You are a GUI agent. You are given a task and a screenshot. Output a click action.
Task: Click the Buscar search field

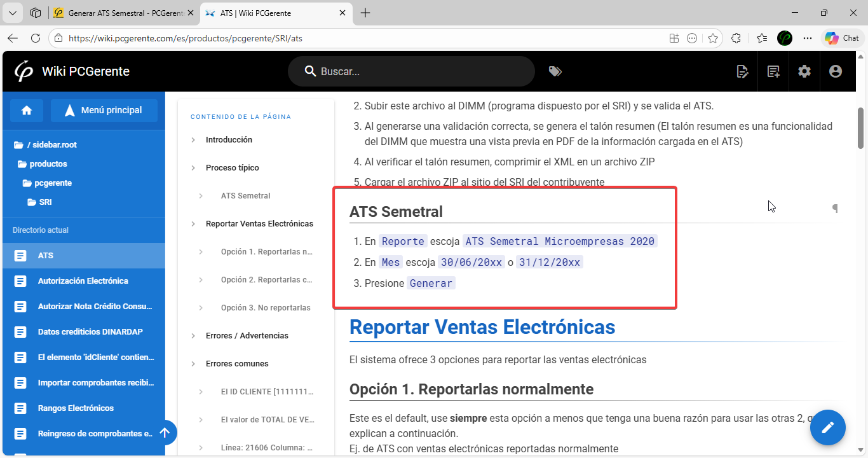tap(419, 71)
